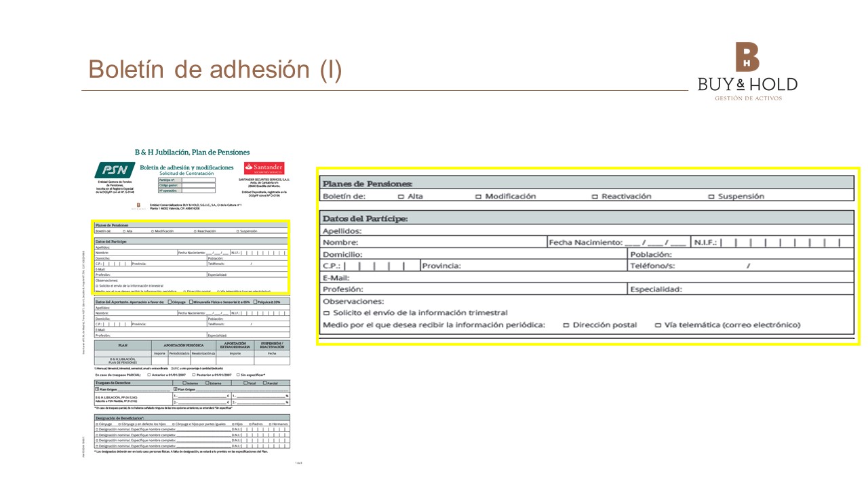
Task: Click 'B & H Jubilación, Plan de Pensiones' heading
Action: pyautogui.click(x=192, y=152)
